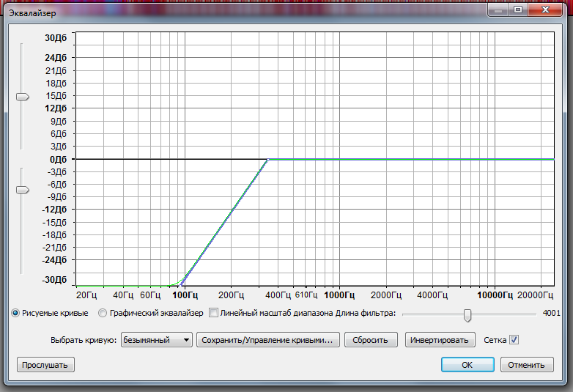The height and width of the screenshot is (392, 573).
Task: Open the 'Выбрать кривую' dropdown
Action: click(x=156, y=340)
